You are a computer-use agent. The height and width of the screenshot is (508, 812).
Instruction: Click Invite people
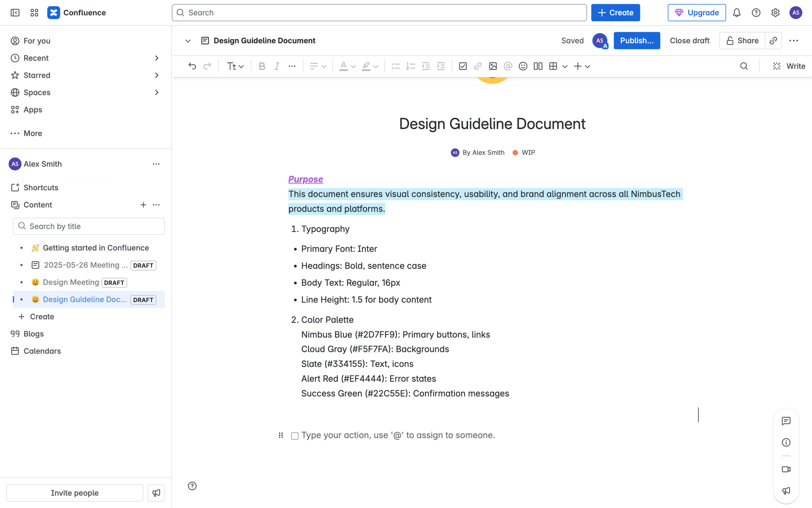click(75, 493)
